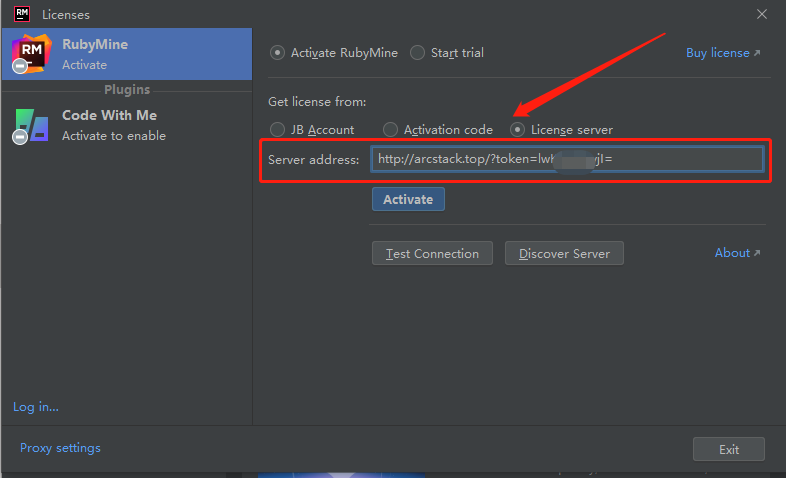Open the About link
786x478 pixels.
(737, 253)
